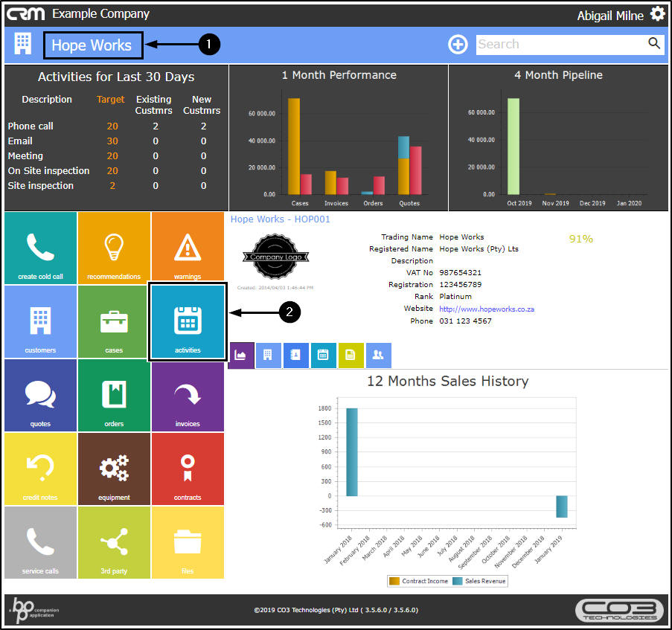The image size is (672, 630).
Task: Select the people users tab
Action: [x=379, y=355]
